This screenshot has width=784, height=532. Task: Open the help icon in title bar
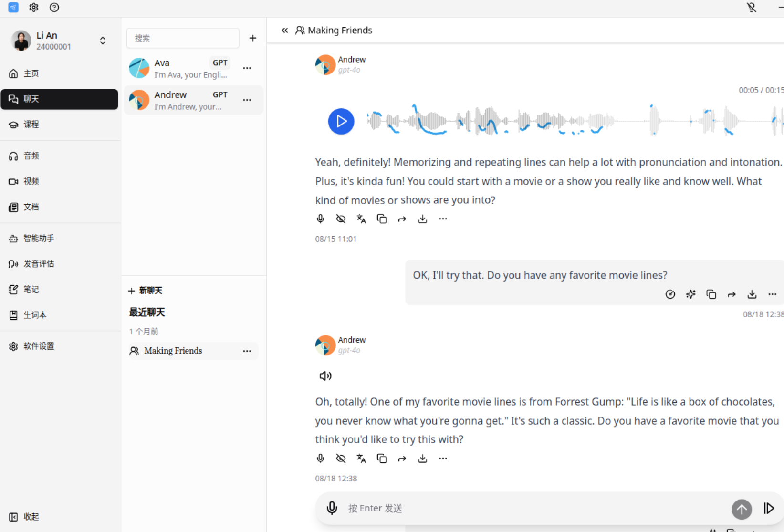click(54, 8)
